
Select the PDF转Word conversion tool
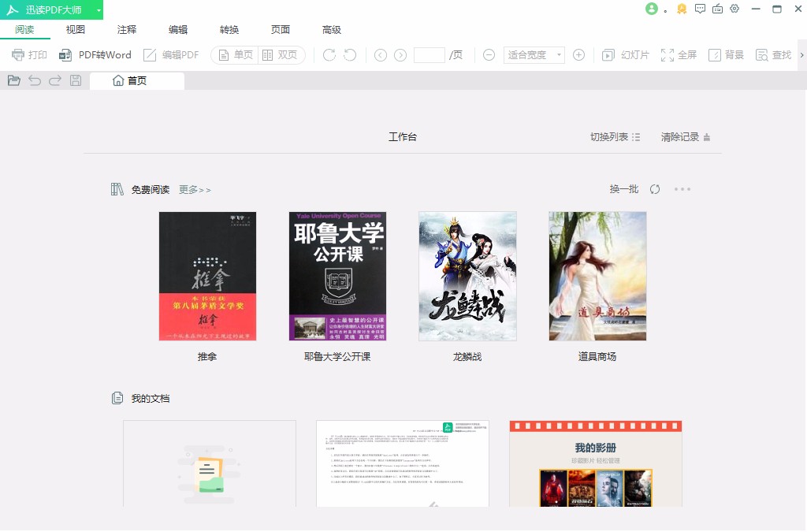pos(96,54)
